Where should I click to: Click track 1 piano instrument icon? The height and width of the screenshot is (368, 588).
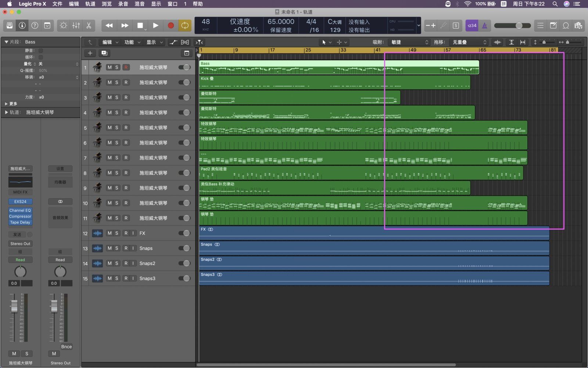click(97, 67)
